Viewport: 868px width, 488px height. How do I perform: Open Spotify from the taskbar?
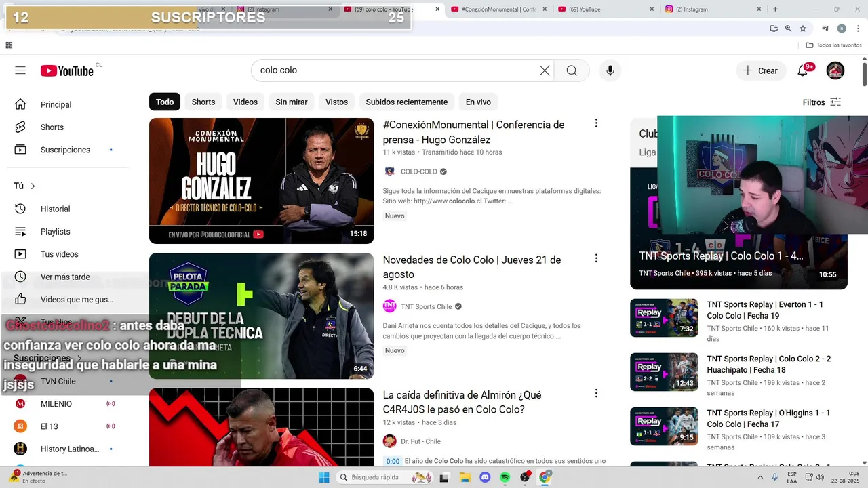505,477
